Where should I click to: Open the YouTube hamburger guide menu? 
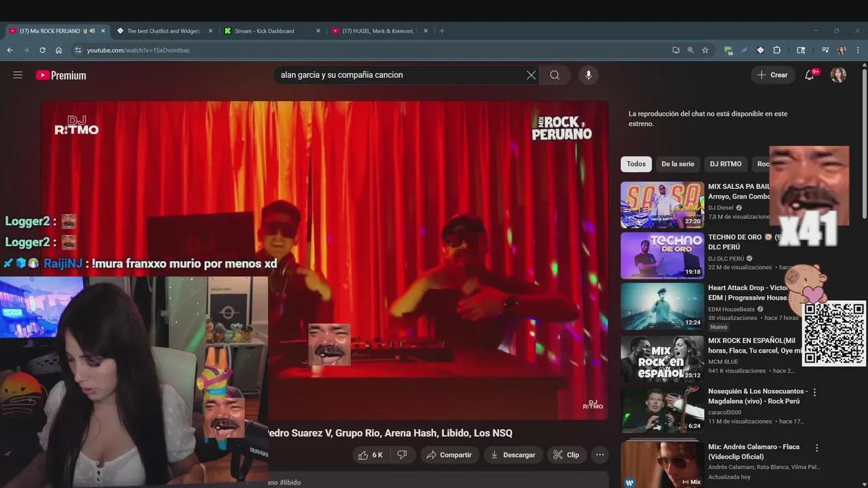[18, 75]
